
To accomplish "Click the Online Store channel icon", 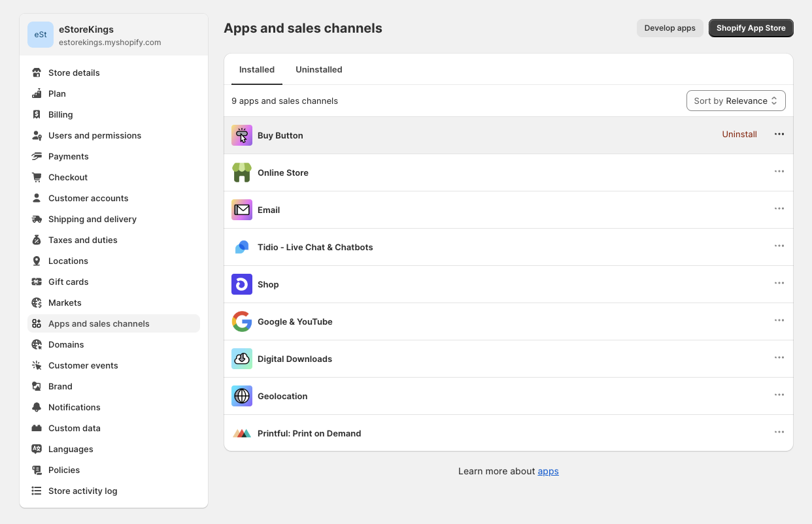I will (241, 172).
